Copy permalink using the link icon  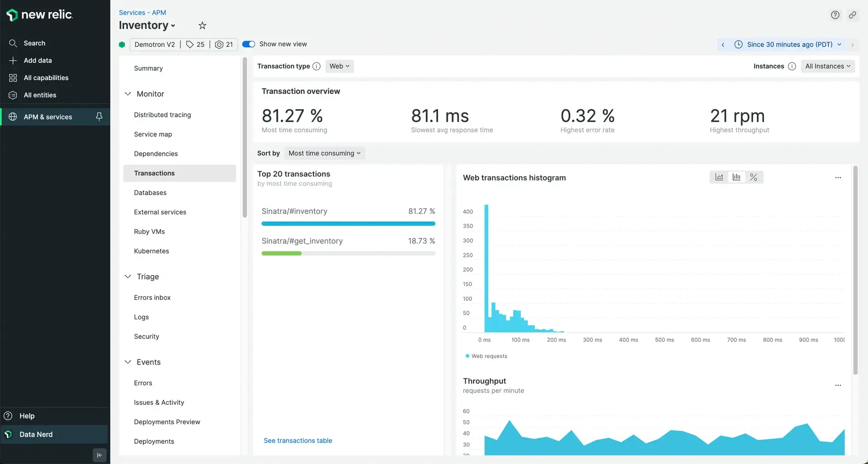point(852,15)
